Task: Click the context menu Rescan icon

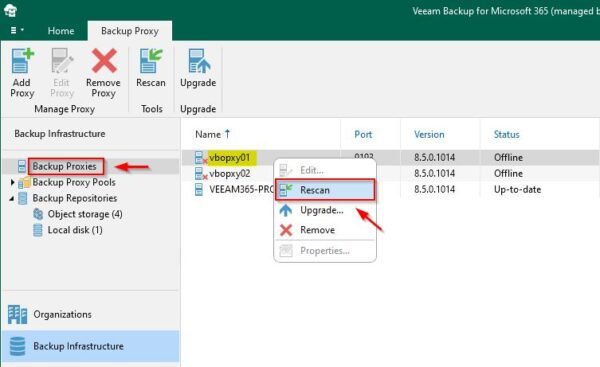Action: [286, 190]
